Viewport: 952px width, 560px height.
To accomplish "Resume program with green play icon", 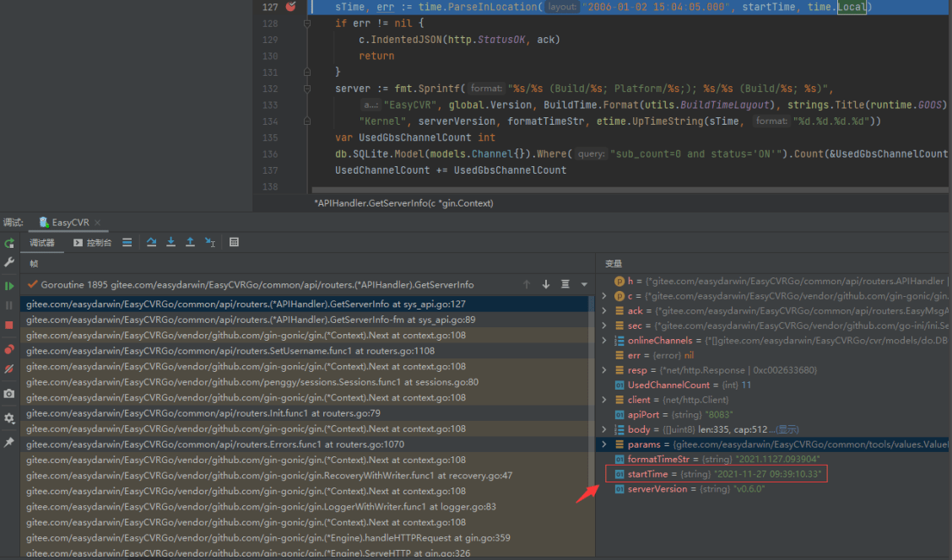I will 9,286.
